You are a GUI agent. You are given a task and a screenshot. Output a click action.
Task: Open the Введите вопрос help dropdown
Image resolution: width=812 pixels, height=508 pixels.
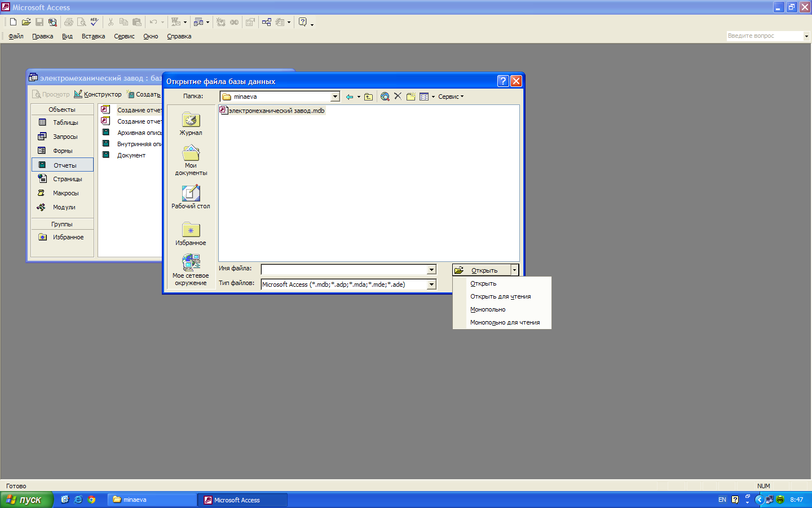[x=806, y=36]
